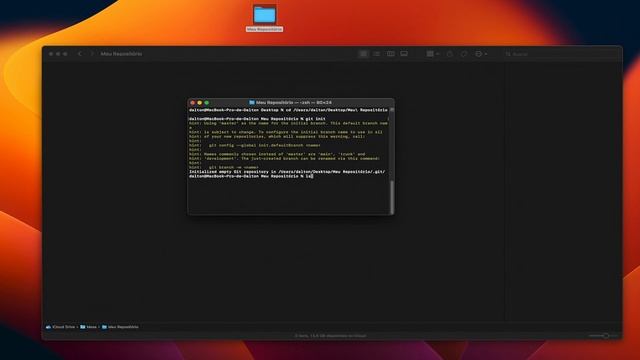
Task: Go forward in the Finder window
Action: (92, 54)
